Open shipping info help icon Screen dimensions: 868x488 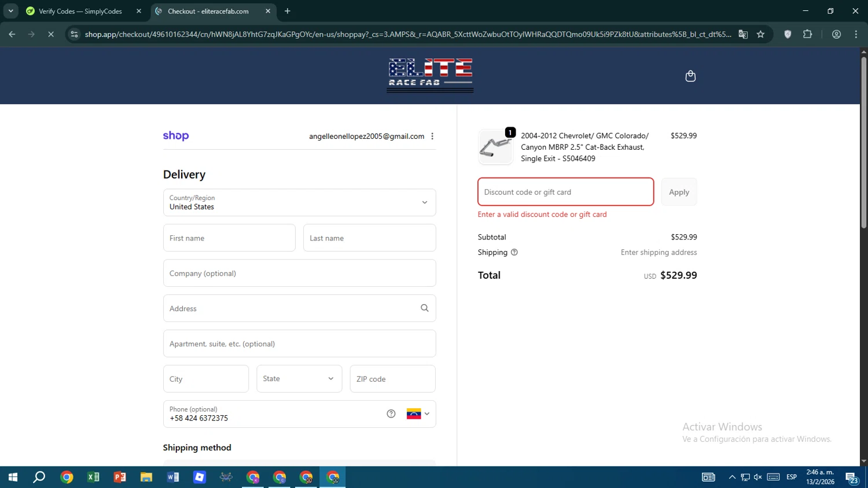514,252
